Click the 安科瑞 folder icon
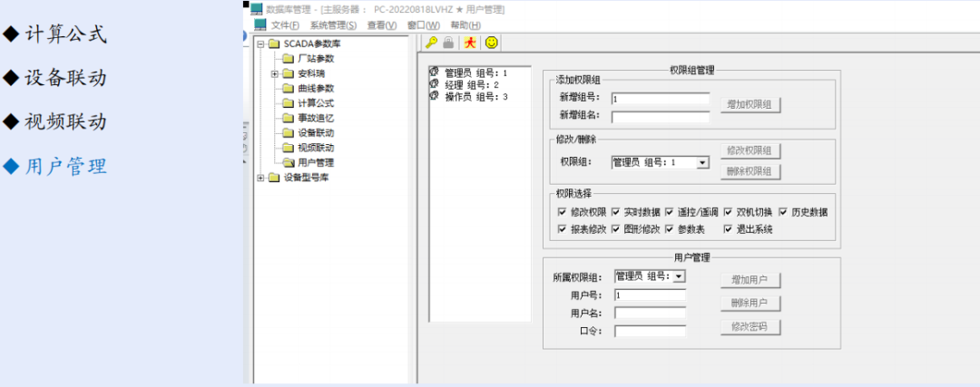 [x=289, y=73]
